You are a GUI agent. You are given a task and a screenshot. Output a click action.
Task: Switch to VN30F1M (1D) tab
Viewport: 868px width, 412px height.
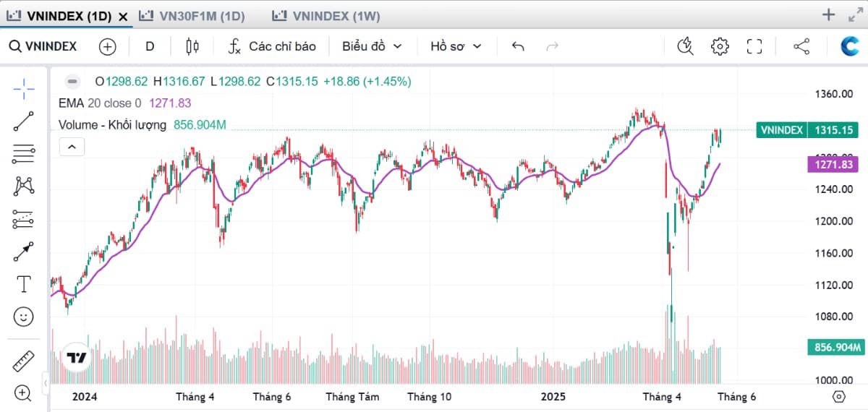tap(191, 16)
